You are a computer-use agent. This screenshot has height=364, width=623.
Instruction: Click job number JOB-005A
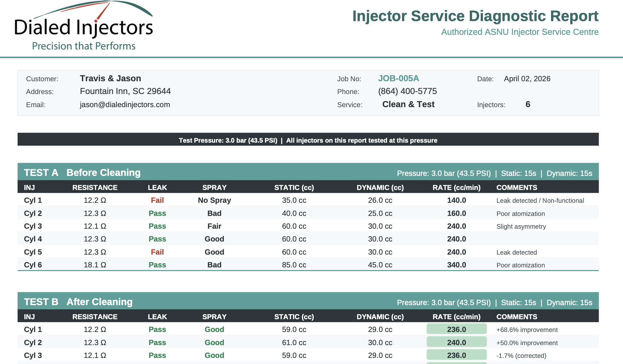(398, 78)
